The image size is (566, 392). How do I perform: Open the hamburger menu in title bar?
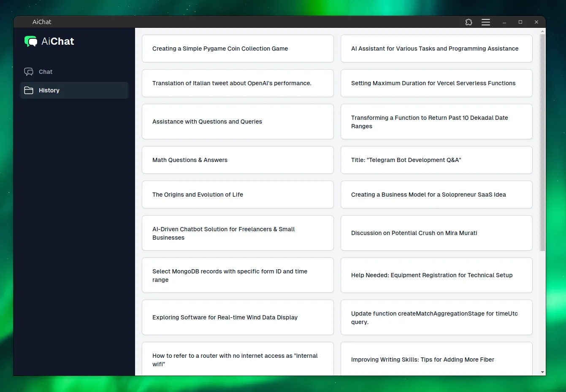point(486,22)
